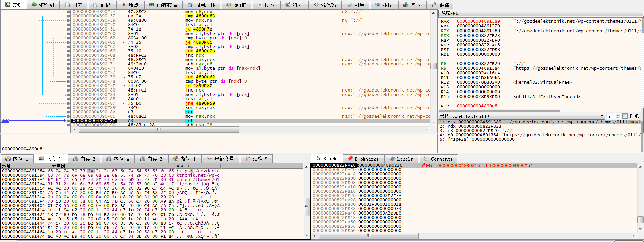Open the 流程图 graph view tree icon
Viewport: 644px width, 242px height.
[34, 5]
